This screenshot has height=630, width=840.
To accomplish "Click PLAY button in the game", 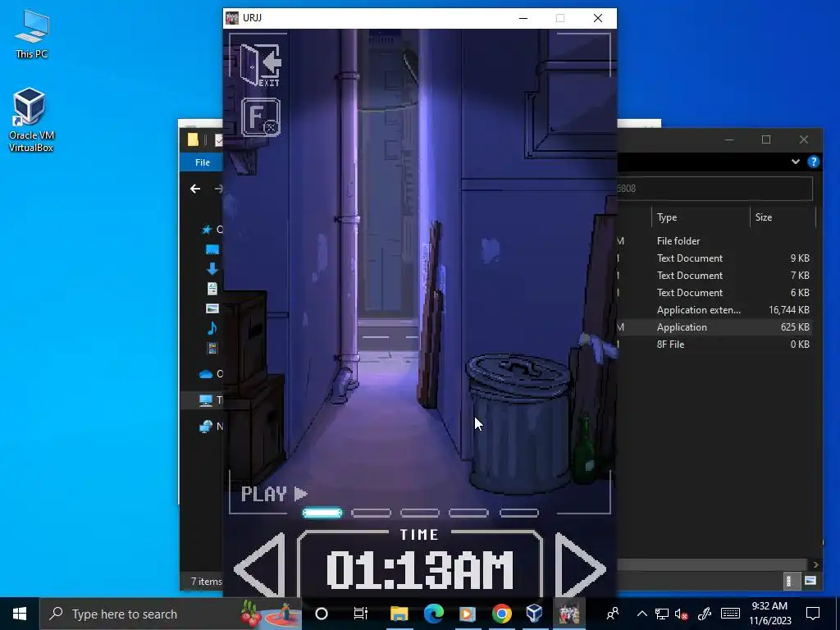I will pos(274,493).
